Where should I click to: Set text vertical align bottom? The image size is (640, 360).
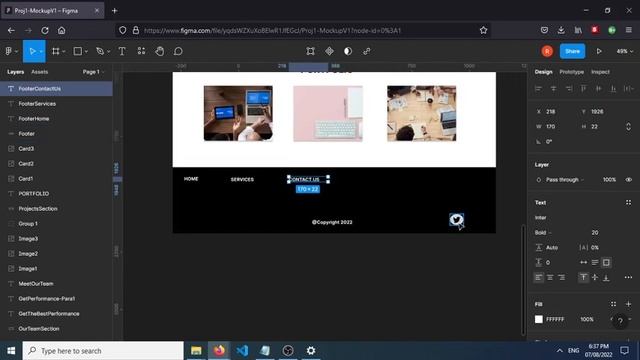coord(606,278)
